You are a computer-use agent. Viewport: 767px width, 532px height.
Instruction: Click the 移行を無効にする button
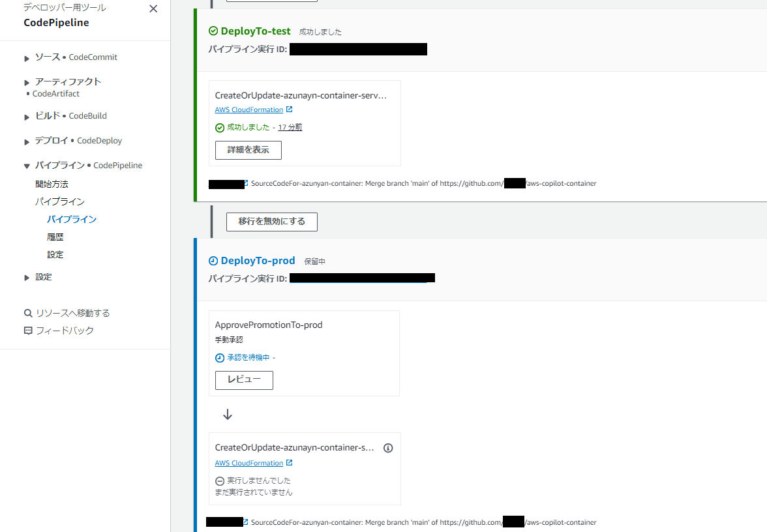point(272,222)
